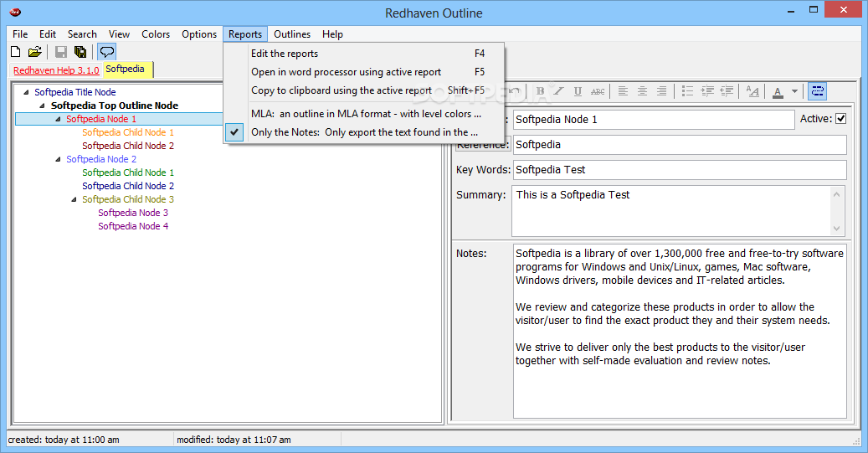Click the created time in status bar

point(64,440)
